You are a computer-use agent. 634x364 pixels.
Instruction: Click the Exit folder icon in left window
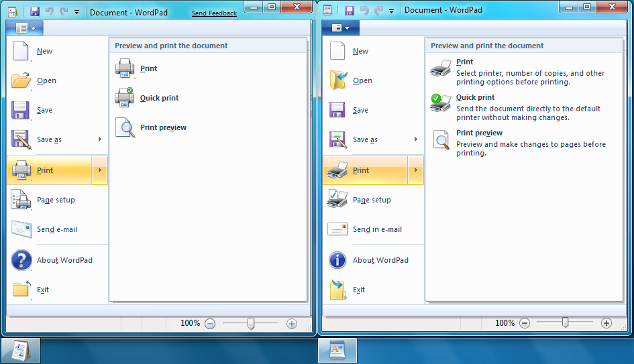[x=21, y=290]
